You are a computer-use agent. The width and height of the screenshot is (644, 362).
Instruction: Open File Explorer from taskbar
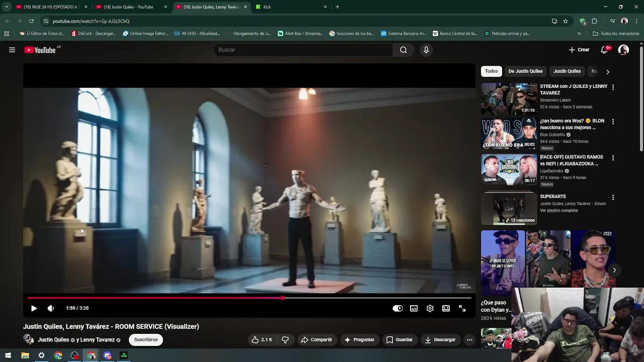25,355
